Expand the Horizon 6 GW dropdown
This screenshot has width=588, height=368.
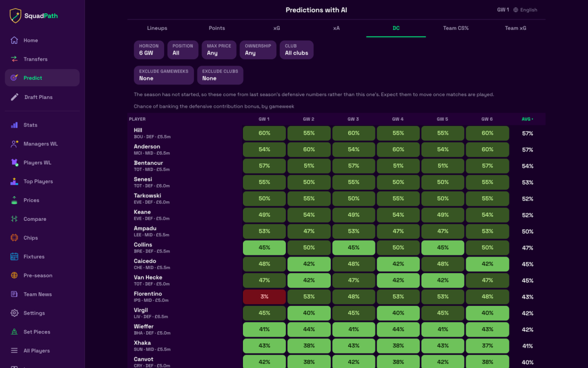pyautogui.click(x=149, y=49)
